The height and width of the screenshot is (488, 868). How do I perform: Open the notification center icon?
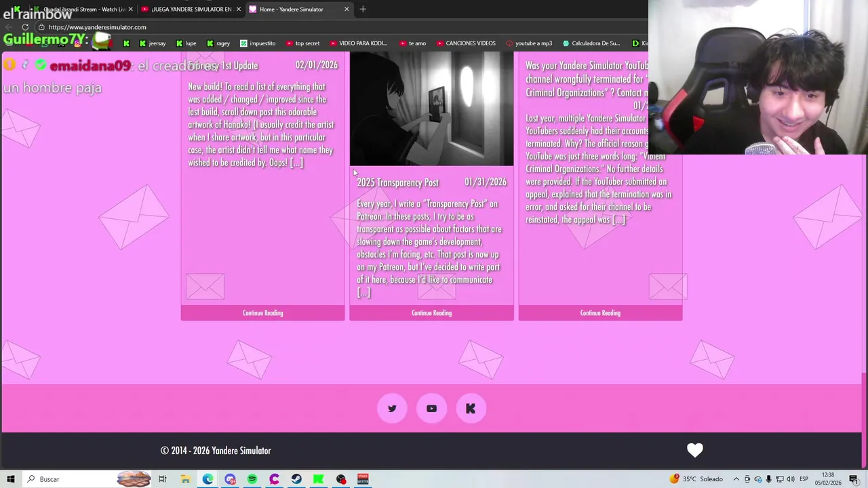(854, 479)
